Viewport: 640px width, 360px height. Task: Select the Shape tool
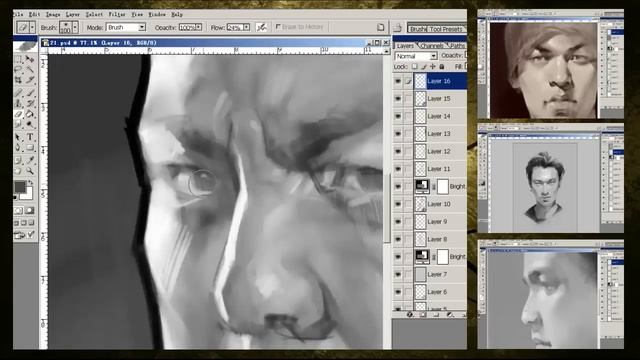[x=30, y=148]
